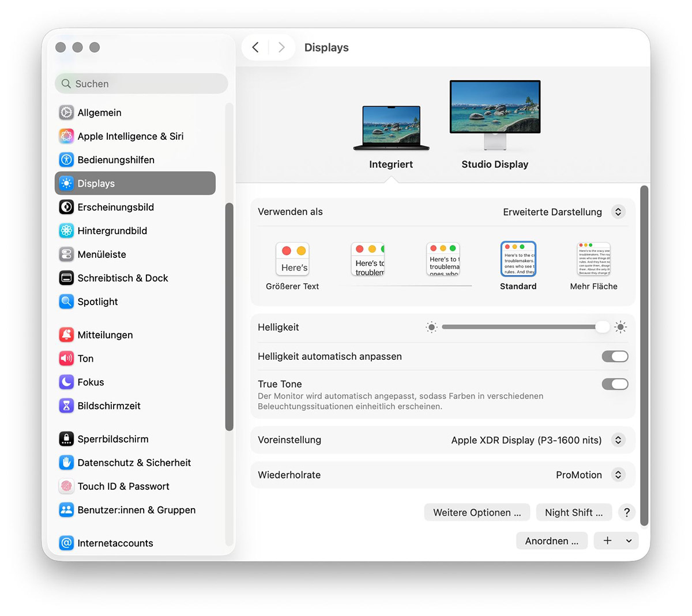Click the Apple Intelligence & Siri icon
Viewport: 692px width, 616px height.
pyautogui.click(x=66, y=136)
